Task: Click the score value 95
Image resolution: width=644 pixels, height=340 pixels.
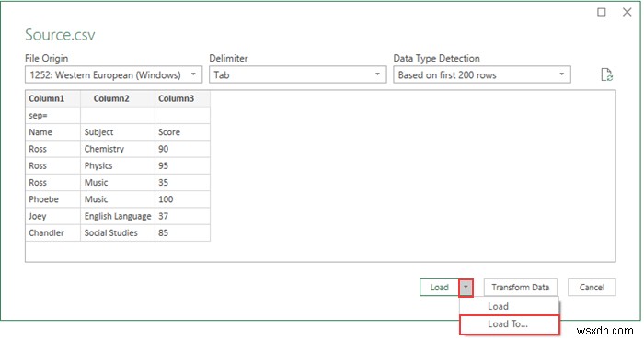Action: [x=182, y=165]
